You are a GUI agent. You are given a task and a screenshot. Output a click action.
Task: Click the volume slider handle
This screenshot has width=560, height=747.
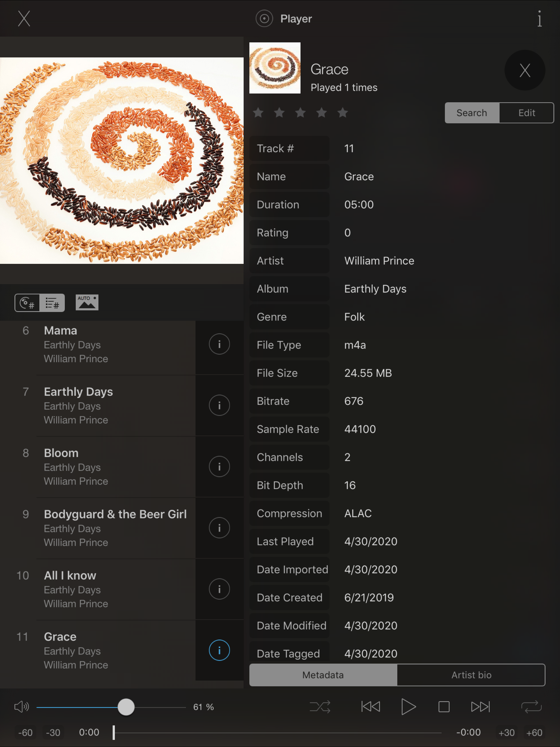point(126,707)
